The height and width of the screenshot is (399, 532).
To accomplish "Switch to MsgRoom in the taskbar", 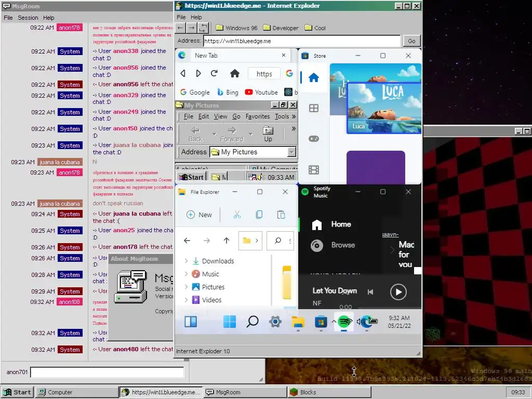I will pyautogui.click(x=245, y=392).
